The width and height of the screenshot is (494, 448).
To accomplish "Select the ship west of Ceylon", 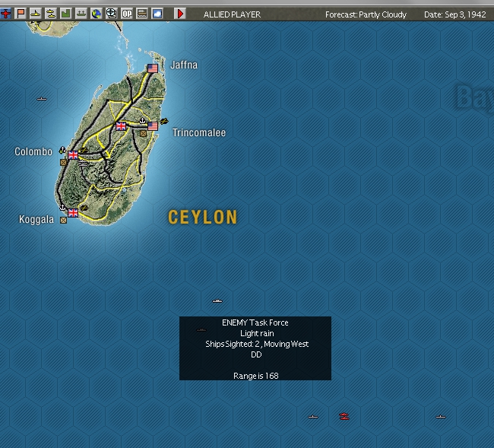I will coord(42,99).
